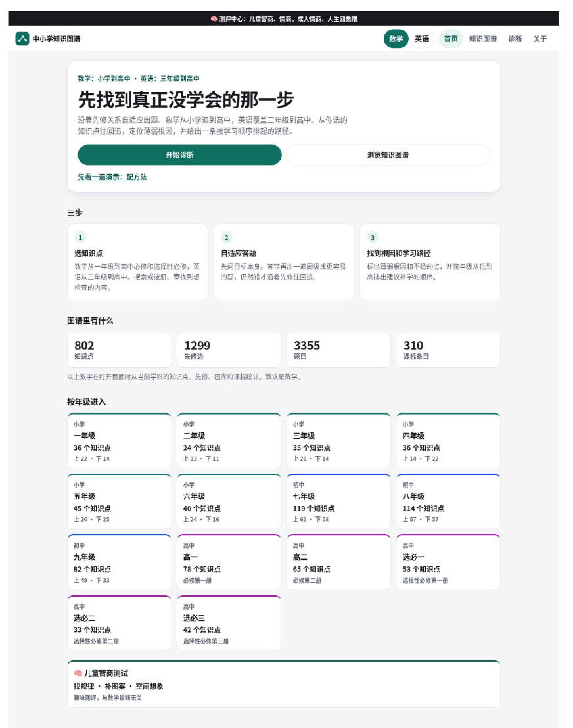Viewport: 573px width, 728px height.
Task: Go to the 知识图谱 nav tab
Action: [483, 39]
